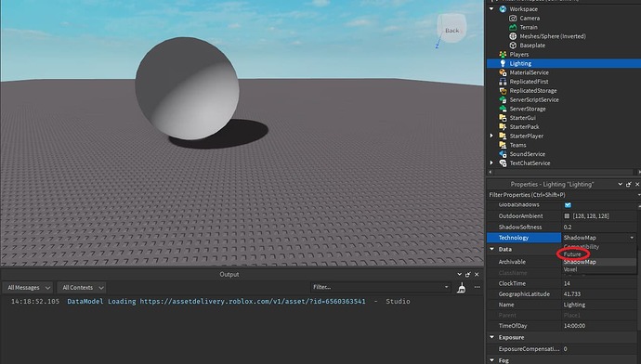This screenshot has height=364, width=641.
Task: Choose Future lighting technology option
Action: pos(599,254)
